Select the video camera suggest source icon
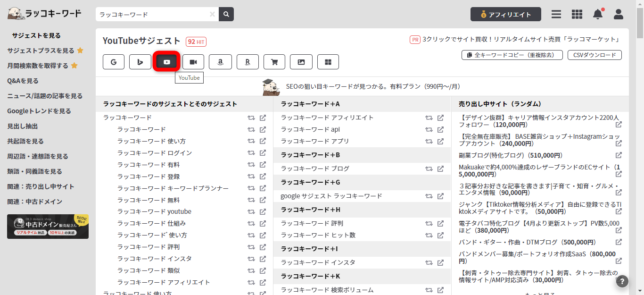Image resolution: width=644 pixels, height=295 pixels. [193, 62]
